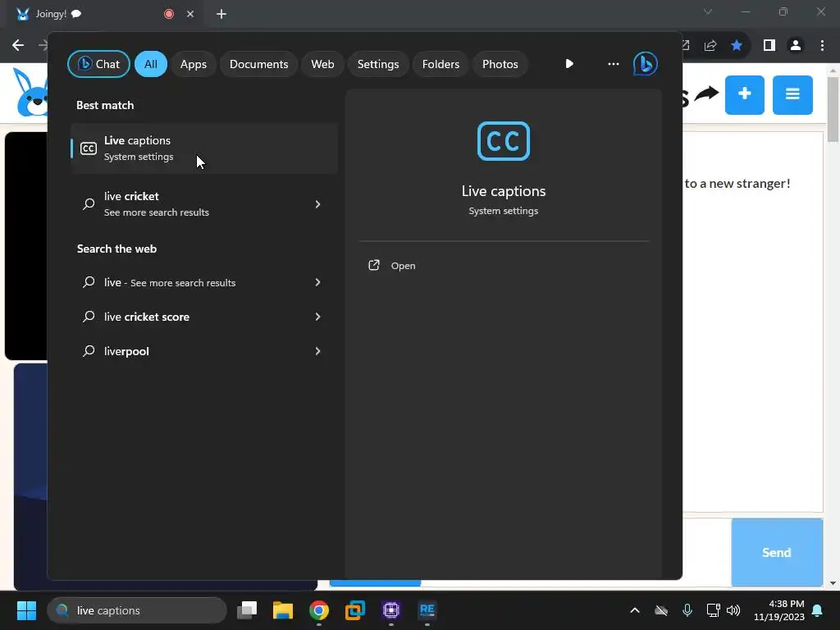
Task: Choose the live cricket score web suggestion
Action: coord(204,317)
